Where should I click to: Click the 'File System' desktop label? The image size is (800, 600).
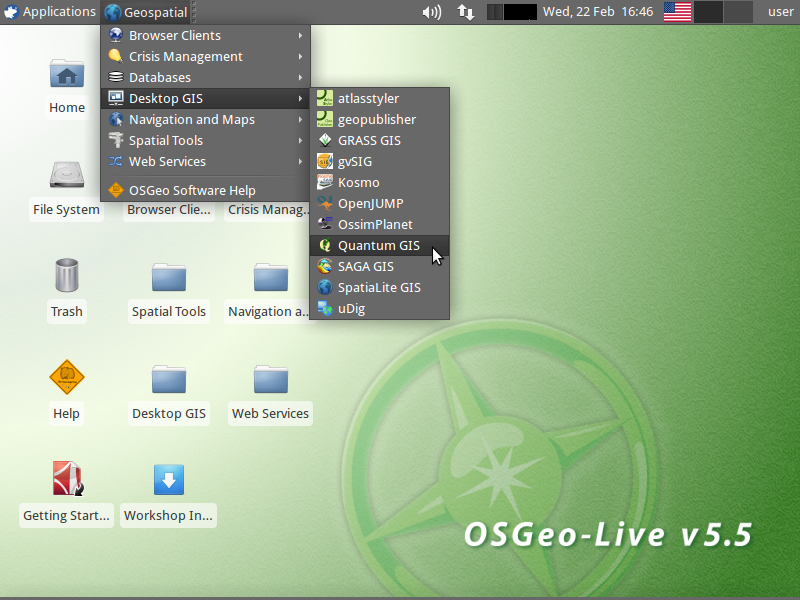point(66,209)
